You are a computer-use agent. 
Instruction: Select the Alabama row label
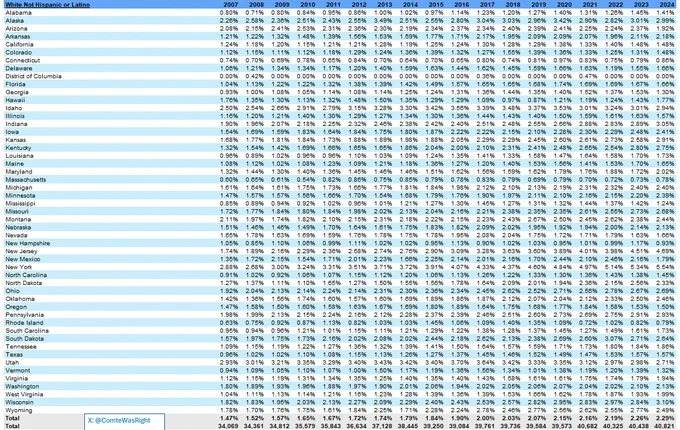tap(18, 13)
